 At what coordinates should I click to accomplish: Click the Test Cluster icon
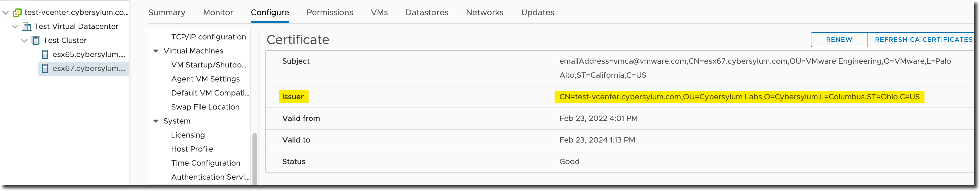(36, 40)
